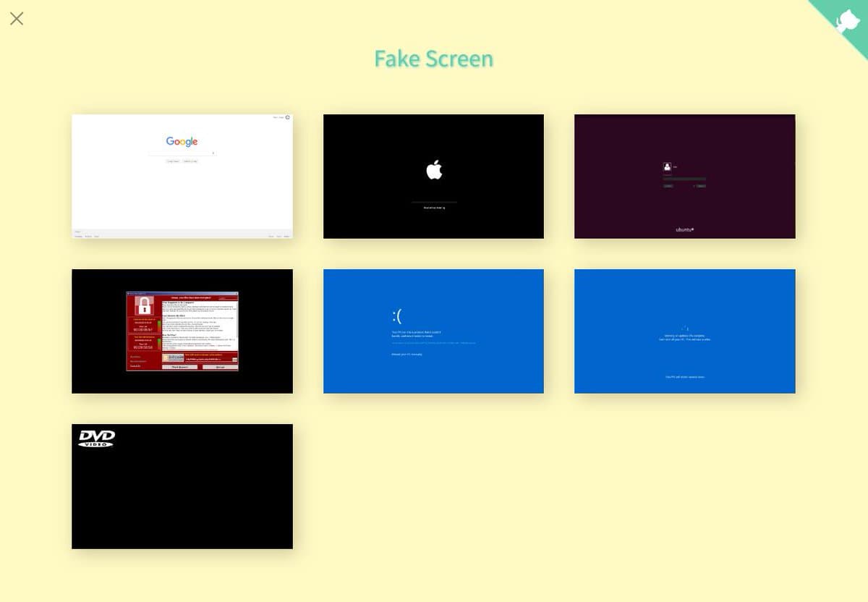Click the Google logo in the first thumbnail
The image size is (868, 602).
pos(182,142)
